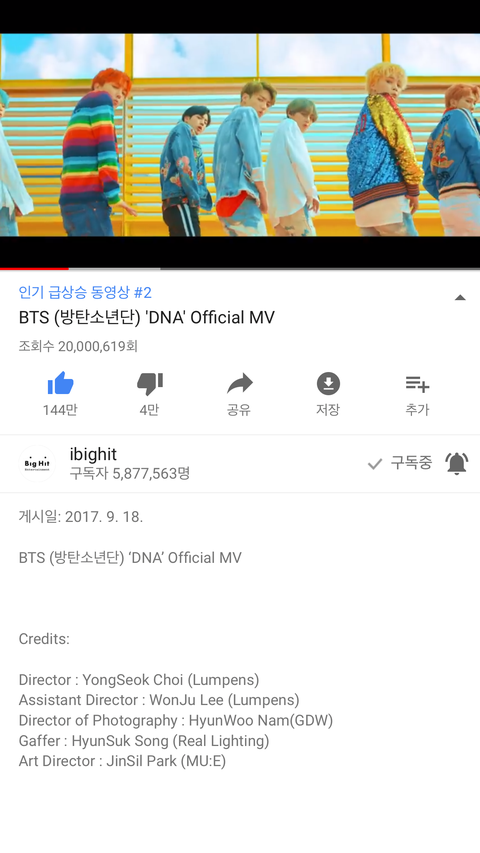Click the 144만 like count
480x853 pixels.
60,410
